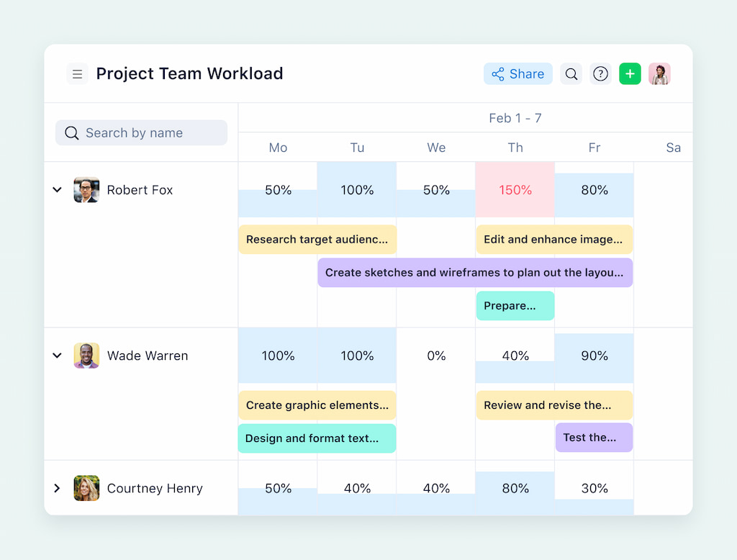737x560 pixels.
Task: Collapse Wade Warren's task list
Action: [57, 356]
